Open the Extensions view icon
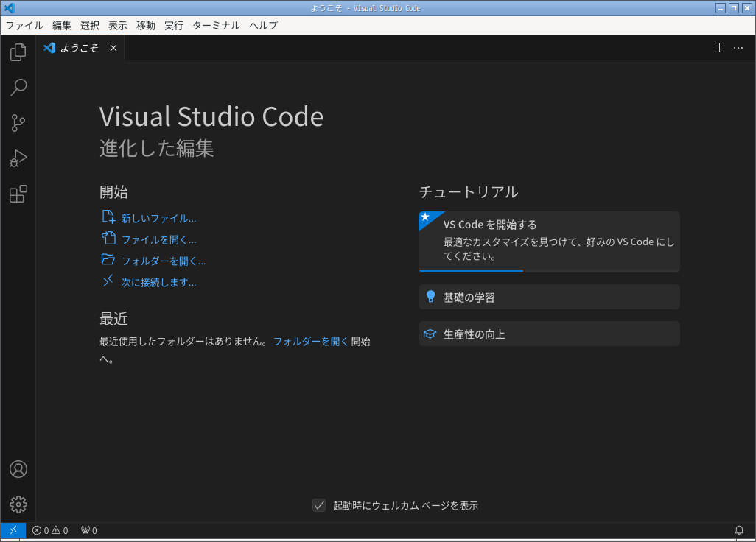Viewport: 756px width, 542px height. 18,194
